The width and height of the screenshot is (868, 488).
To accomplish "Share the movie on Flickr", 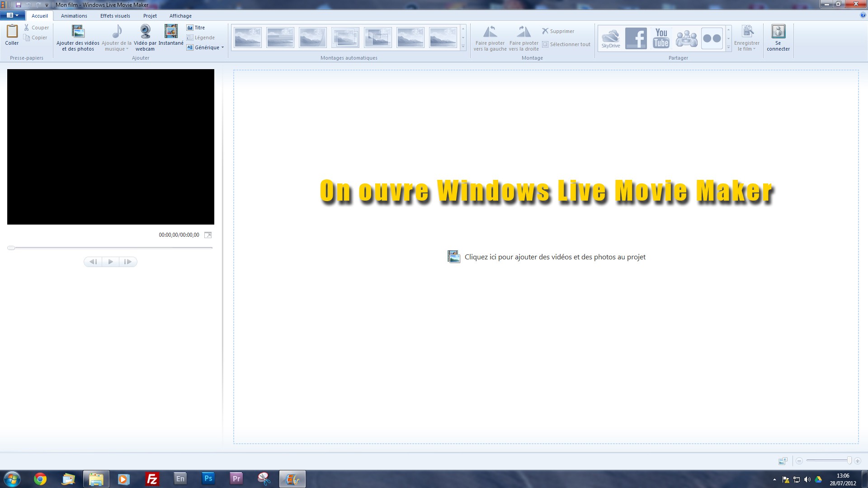I will tap(712, 38).
